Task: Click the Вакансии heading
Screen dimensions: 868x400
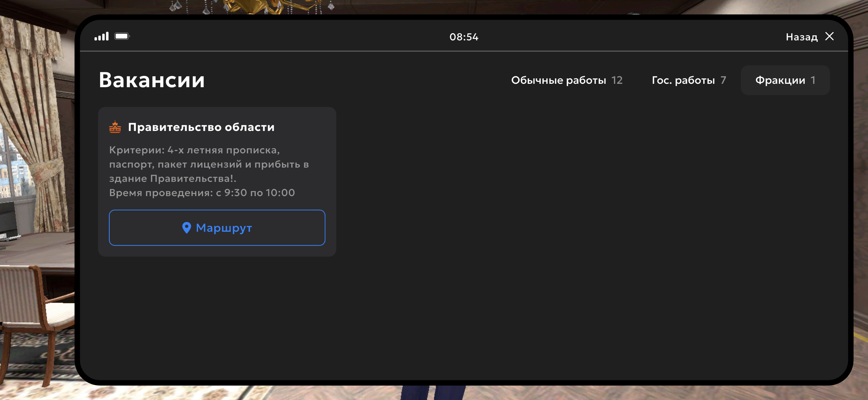Action: coord(152,80)
